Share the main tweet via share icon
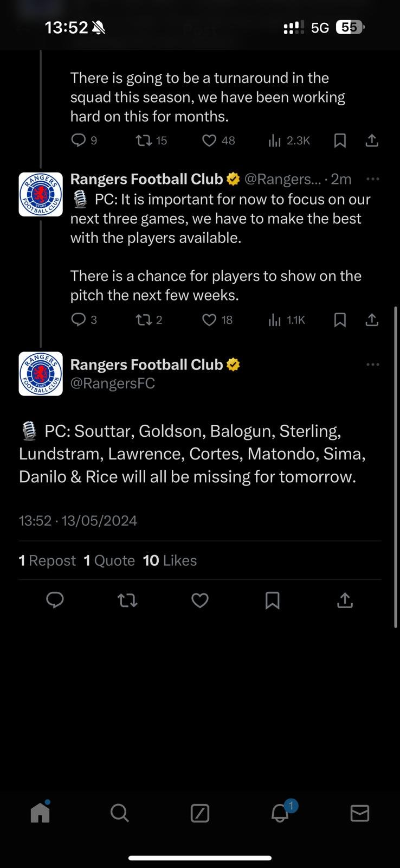The width and height of the screenshot is (400, 868). 345,600
